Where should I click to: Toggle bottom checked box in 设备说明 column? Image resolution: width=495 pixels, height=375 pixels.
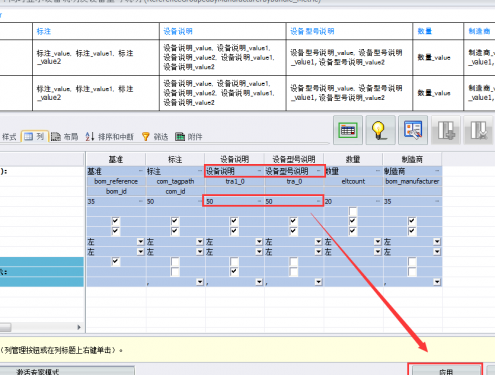pos(234,272)
